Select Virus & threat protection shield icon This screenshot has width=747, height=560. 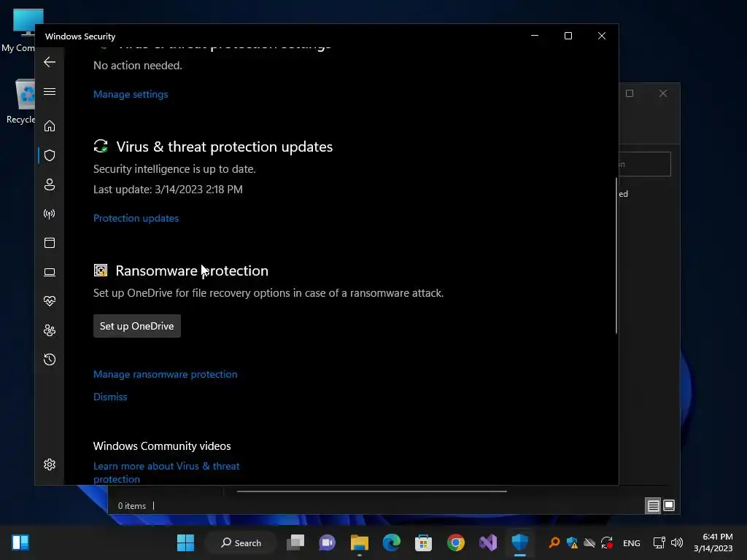50,155
